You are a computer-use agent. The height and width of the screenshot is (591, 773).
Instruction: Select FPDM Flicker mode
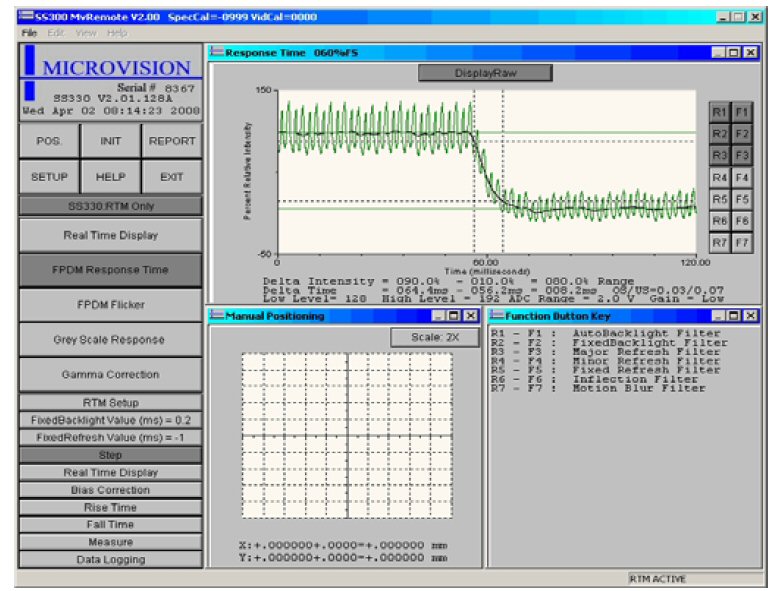click(111, 305)
